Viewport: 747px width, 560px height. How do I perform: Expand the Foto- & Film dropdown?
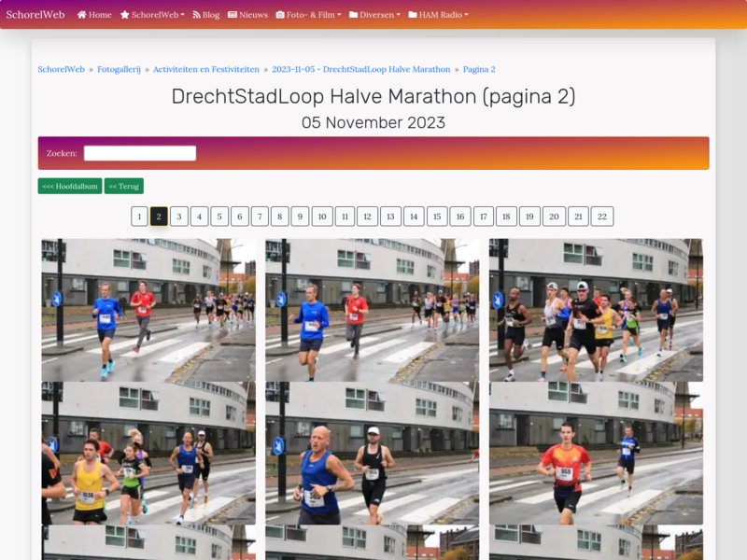click(x=309, y=15)
